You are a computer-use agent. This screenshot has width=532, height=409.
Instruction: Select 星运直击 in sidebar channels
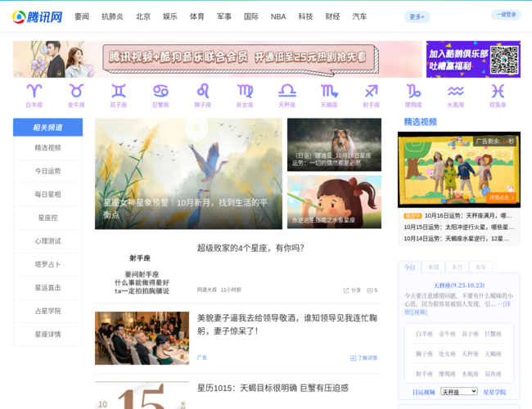pyautogui.click(x=47, y=288)
